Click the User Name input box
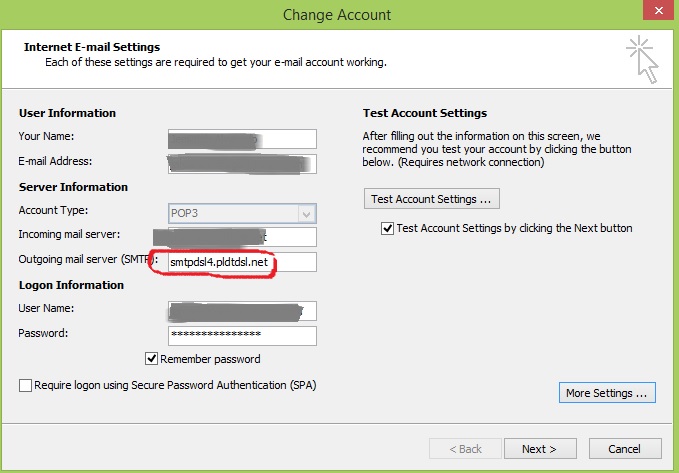This screenshot has height=473, width=679. [x=242, y=311]
